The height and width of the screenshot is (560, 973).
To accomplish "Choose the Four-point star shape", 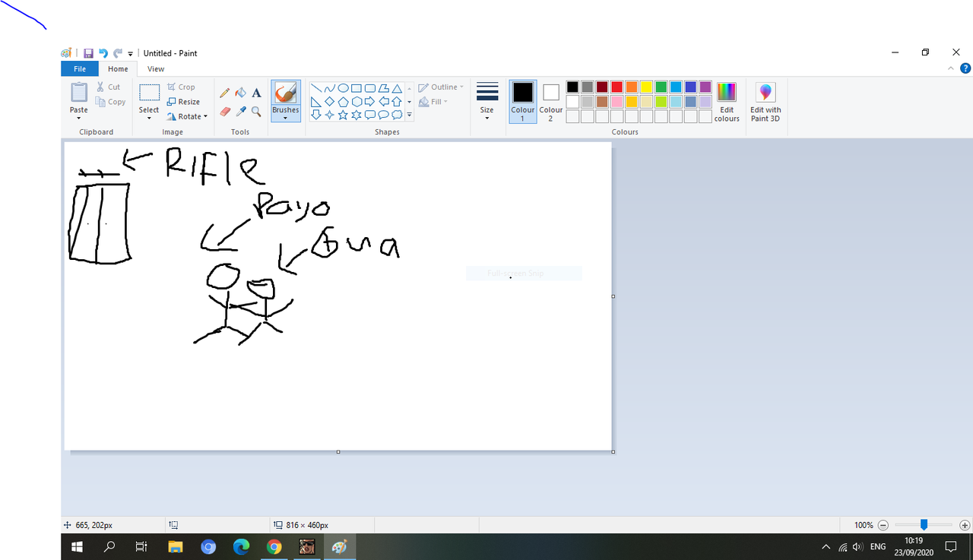I will point(329,115).
